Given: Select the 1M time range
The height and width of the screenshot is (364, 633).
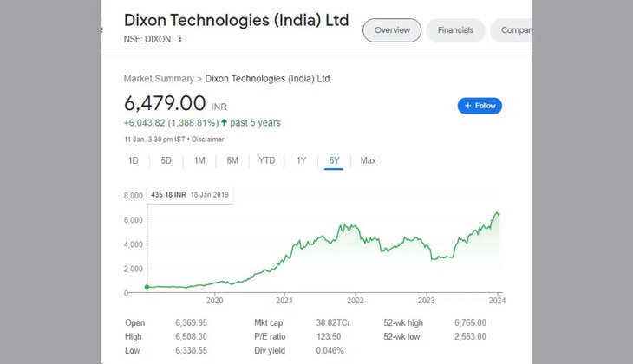Looking at the screenshot, I should [199, 160].
